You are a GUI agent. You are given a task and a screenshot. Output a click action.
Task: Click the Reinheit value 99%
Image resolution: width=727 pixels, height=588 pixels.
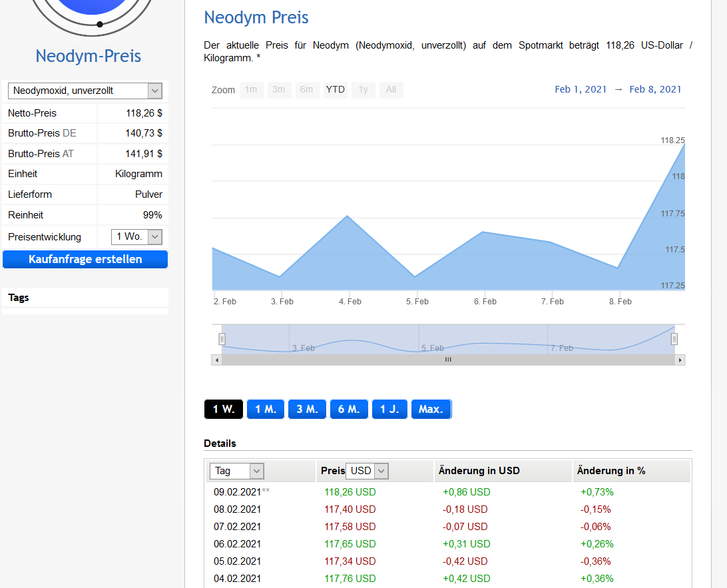coord(152,215)
